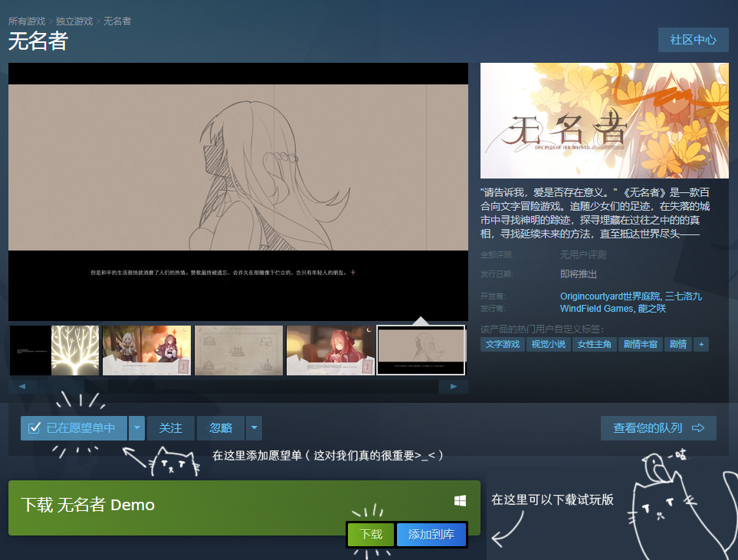Click the 无名者 breadcrumb link
Screen dimensions: 738x560
[x=117, y=21]
